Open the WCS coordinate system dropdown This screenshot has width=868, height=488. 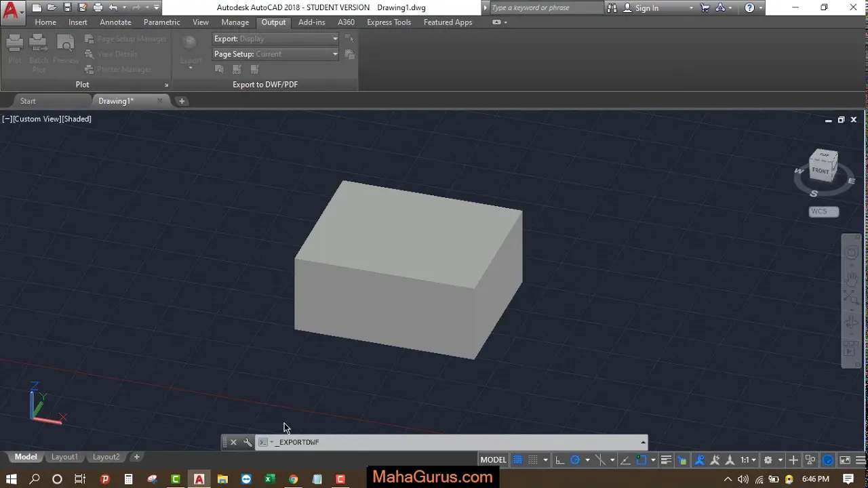(x=824, y=211)
